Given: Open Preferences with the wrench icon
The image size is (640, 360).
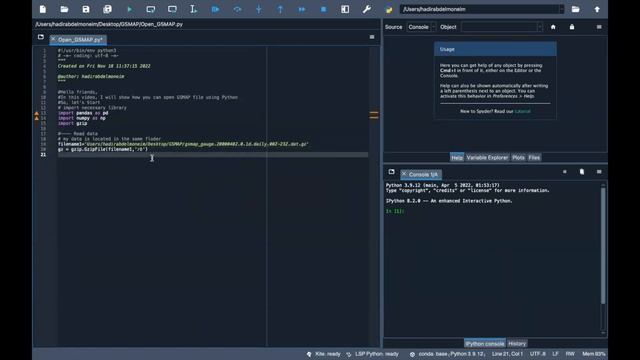Looking at the screenshot, I should pyautogui.click(x=367, y=9).
